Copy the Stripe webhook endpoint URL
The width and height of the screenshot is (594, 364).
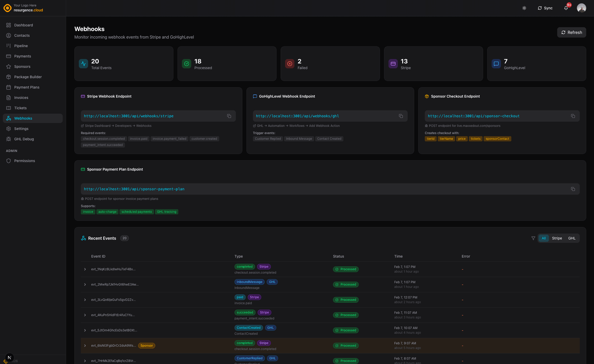pyautogui.click(x=229, y=116)
